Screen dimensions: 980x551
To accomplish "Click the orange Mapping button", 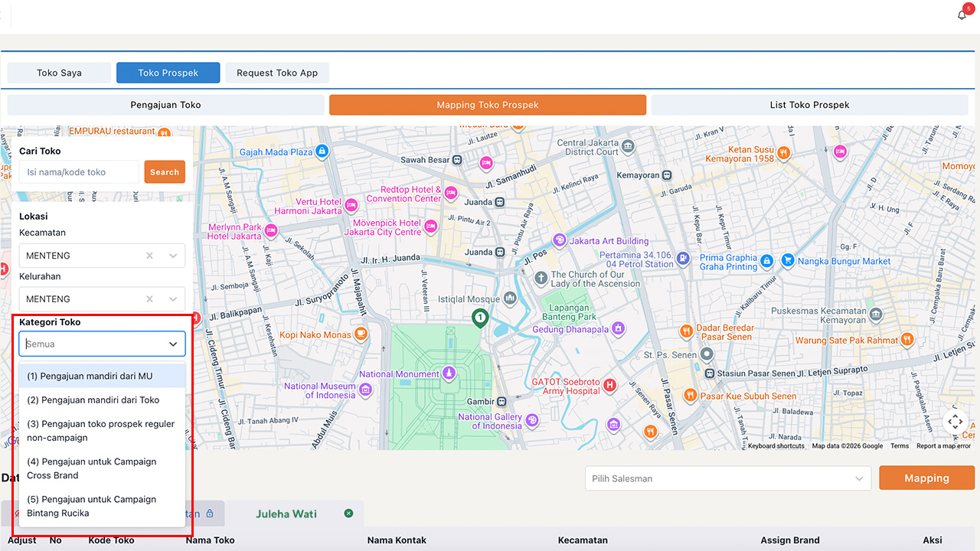I will pyautogui.click(x=926, y=478).
